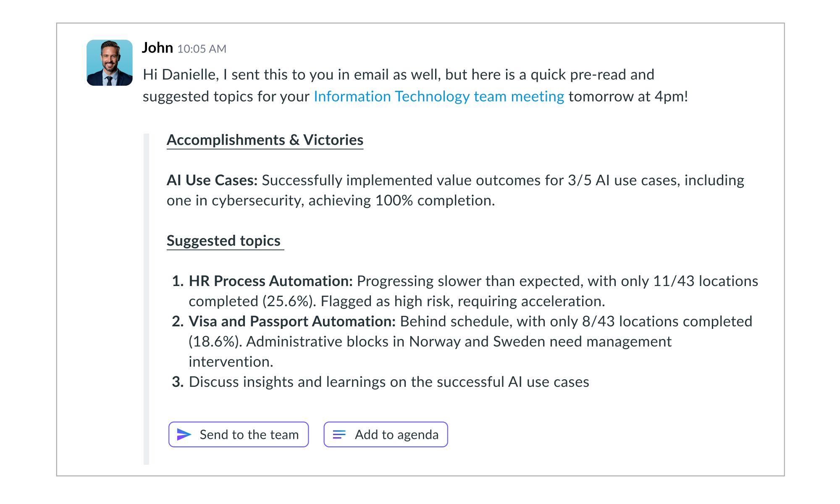The image size is (840, 504).
Task: Click the Send to the team button
Action: pos(239,434)
